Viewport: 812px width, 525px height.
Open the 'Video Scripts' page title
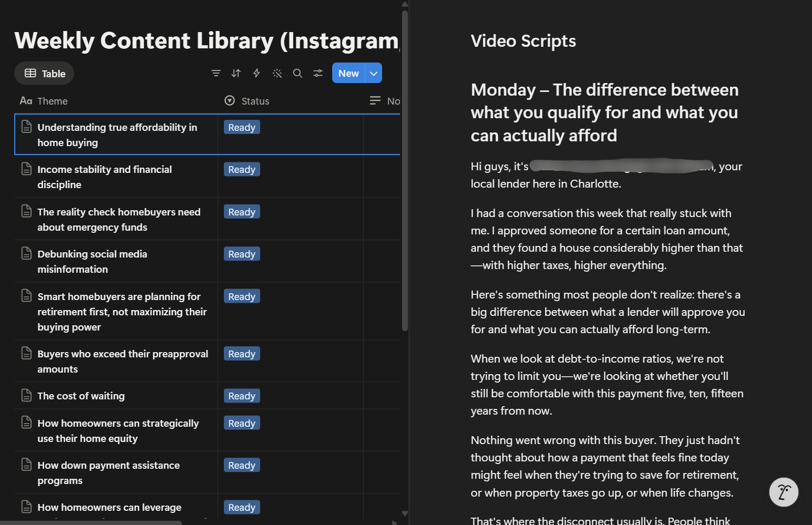click(x=523, y=40)
